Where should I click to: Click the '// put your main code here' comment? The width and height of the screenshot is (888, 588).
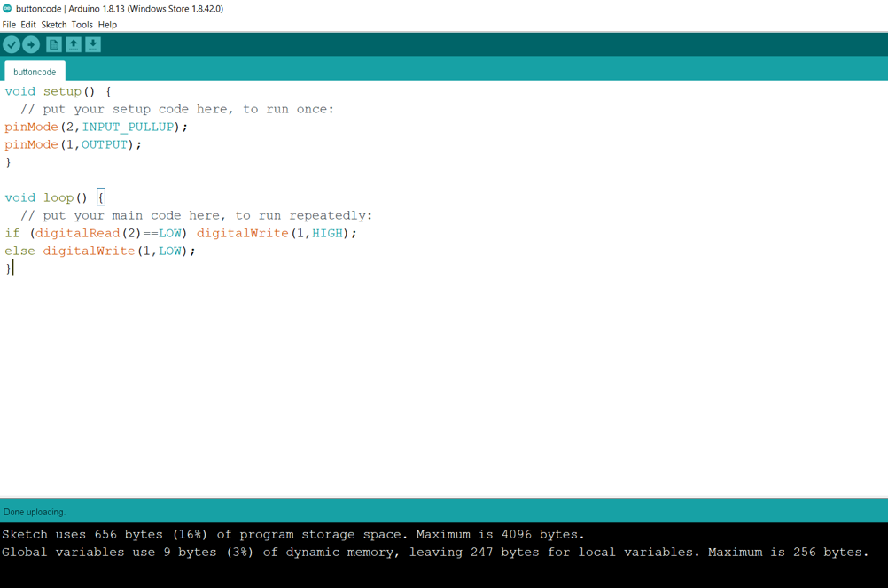pos(197,215)
